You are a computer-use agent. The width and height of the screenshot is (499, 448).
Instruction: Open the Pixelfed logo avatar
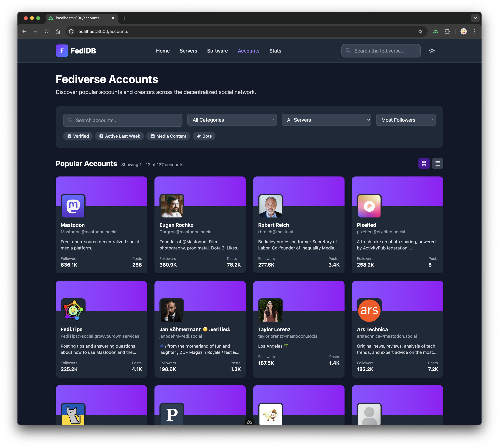[369, 206]
